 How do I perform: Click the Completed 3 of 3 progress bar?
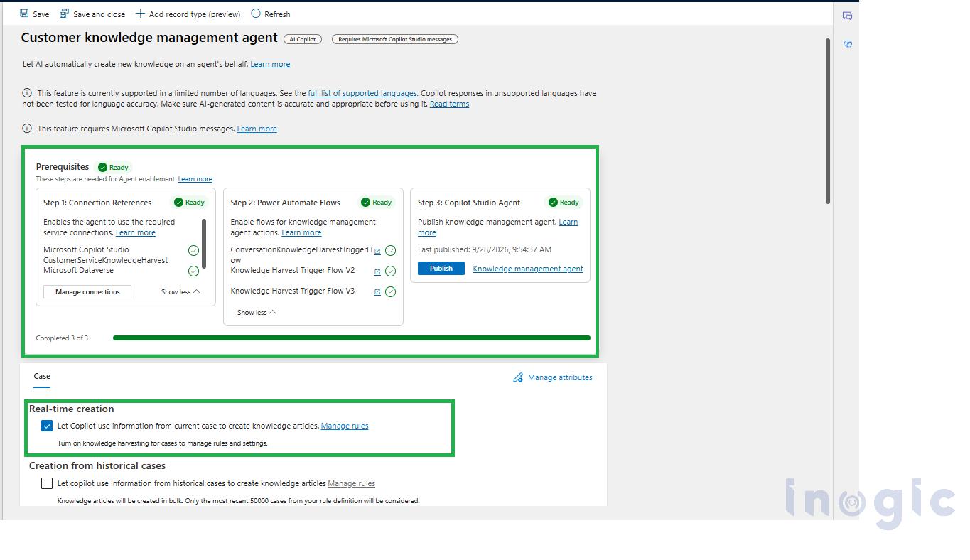point(352,338)
